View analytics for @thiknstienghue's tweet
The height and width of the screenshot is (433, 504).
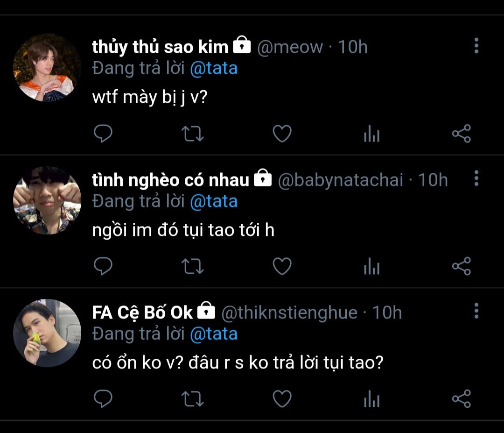371,399
